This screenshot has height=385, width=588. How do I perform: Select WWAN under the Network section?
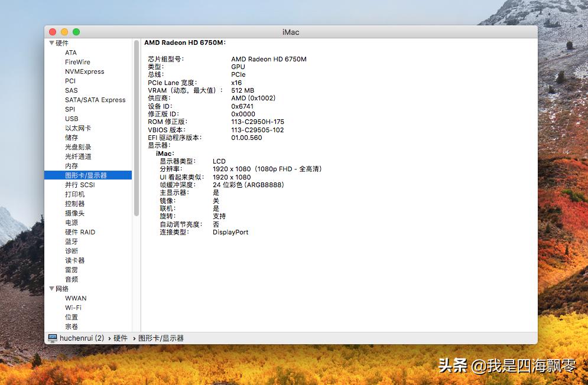(75, 298)
